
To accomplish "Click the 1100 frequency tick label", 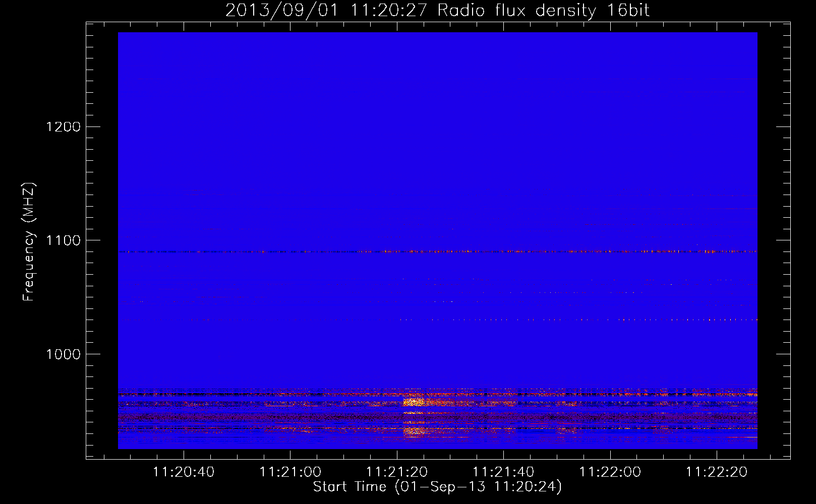I will 64,240.
